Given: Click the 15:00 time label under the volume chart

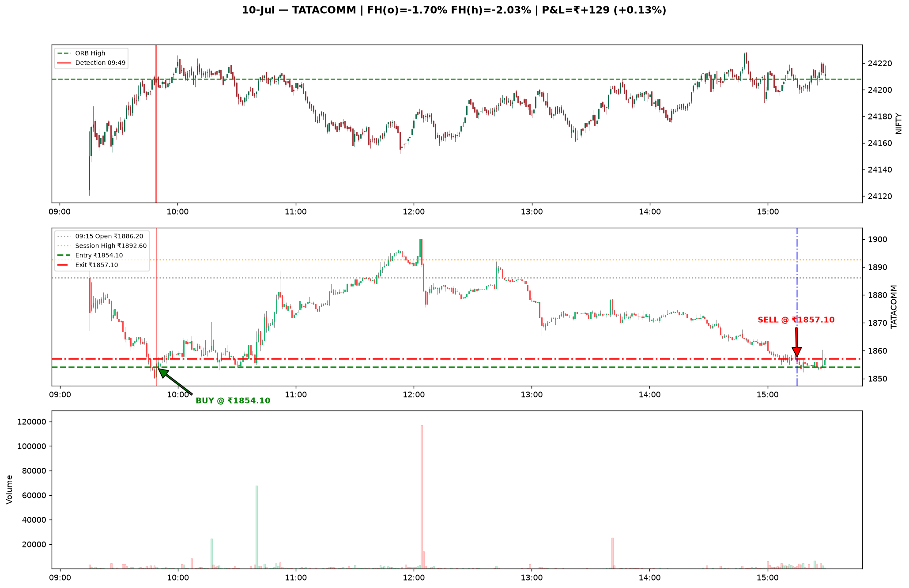Looking at the screenshot, I should pos(768,578).
